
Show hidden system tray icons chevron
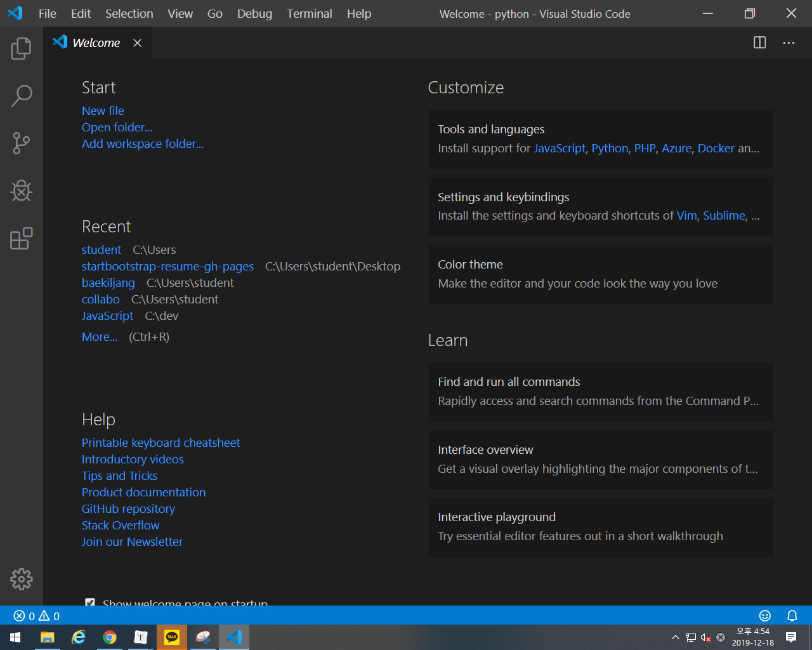[x=676, y=637]
